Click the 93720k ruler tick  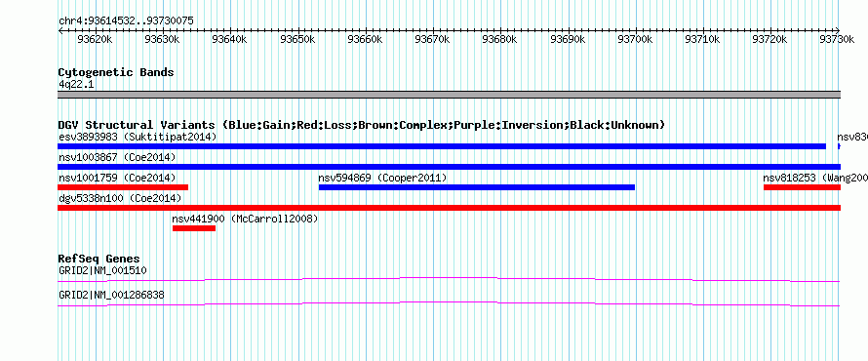point(770,39)
